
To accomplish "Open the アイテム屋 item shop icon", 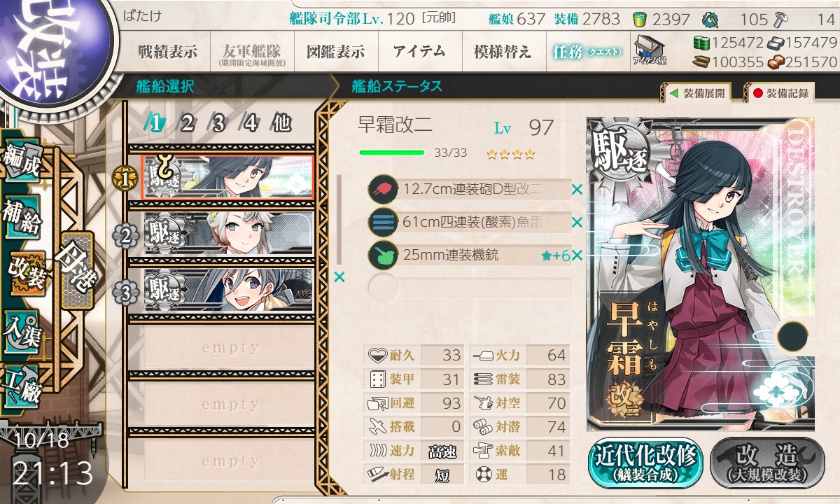I will click(x=650, y=50).
